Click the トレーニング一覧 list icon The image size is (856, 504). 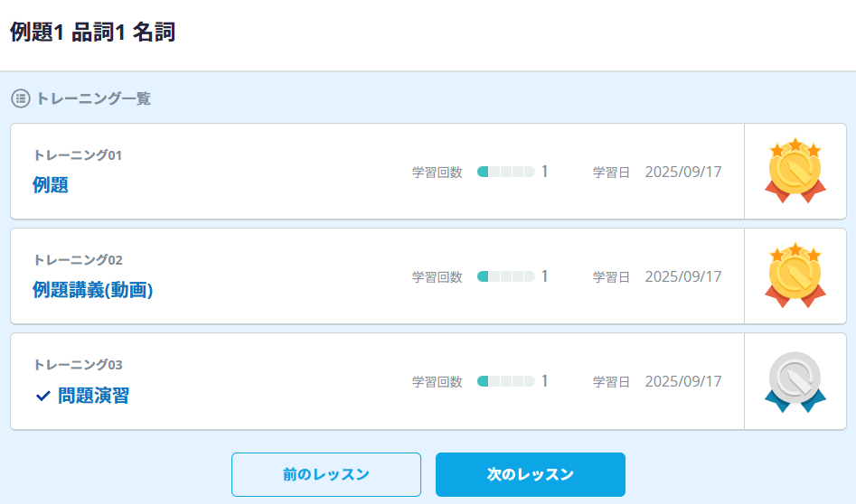tap(20, 98)
